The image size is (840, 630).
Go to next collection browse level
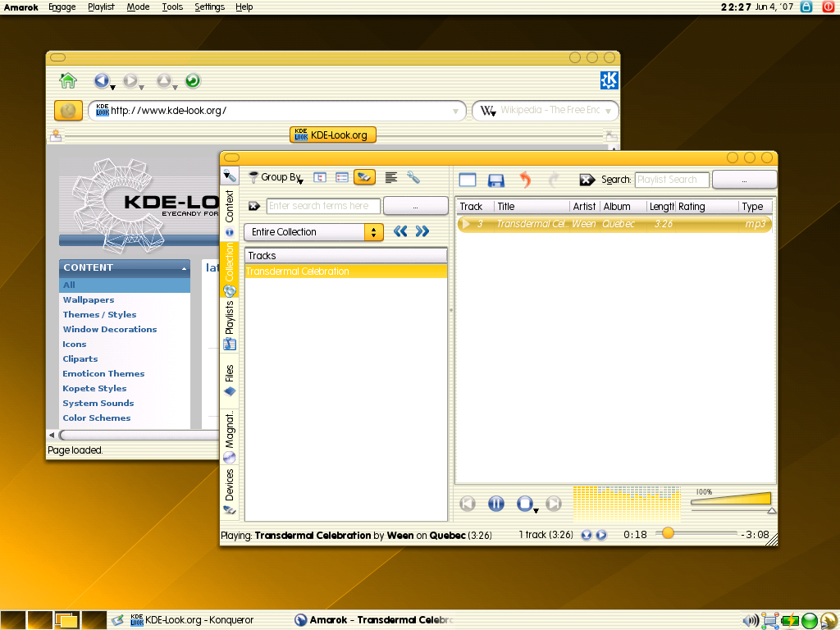tap(422, 231)
